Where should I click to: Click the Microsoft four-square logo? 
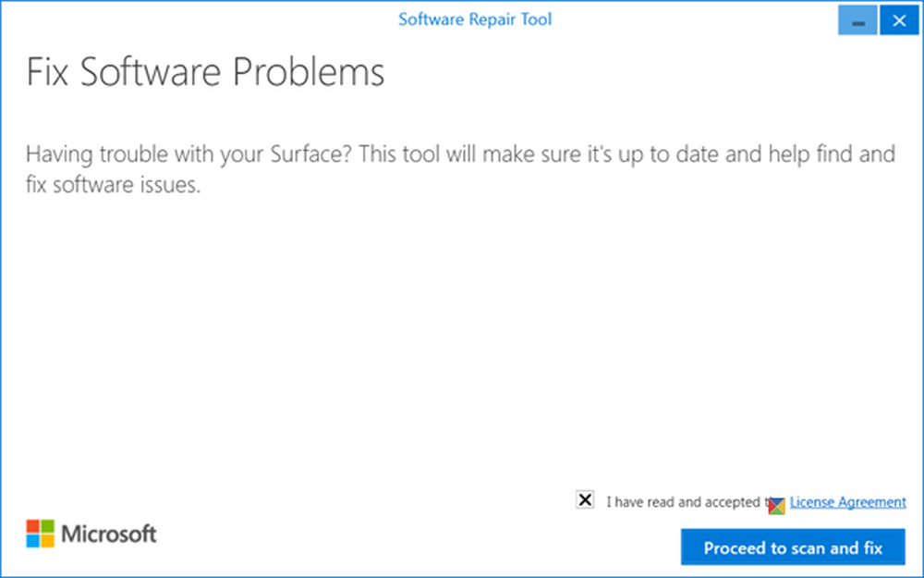[40, 534]
